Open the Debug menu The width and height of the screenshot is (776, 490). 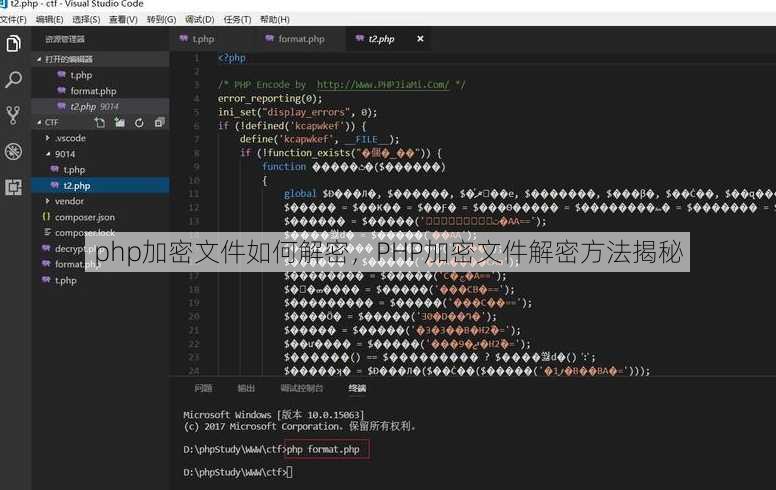click(199, 19)
